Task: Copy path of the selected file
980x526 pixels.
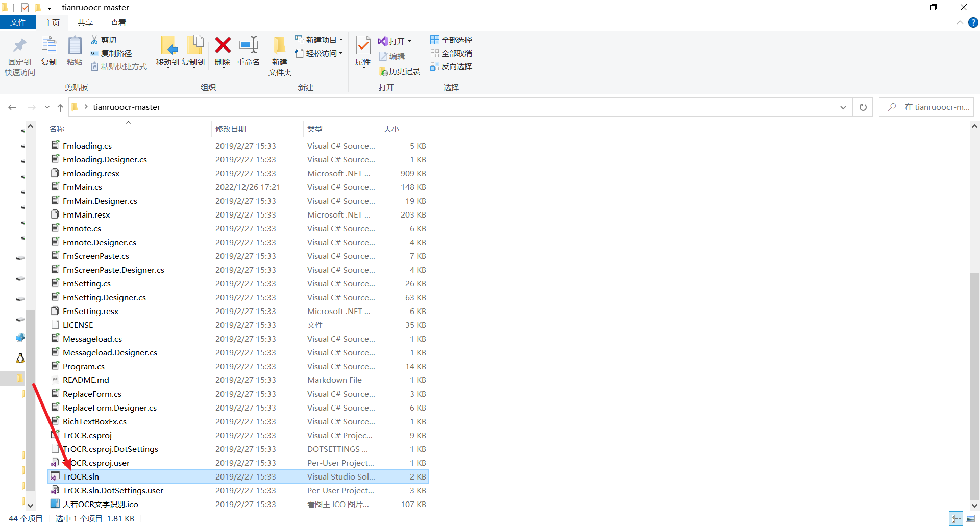Action: (111, 53)
